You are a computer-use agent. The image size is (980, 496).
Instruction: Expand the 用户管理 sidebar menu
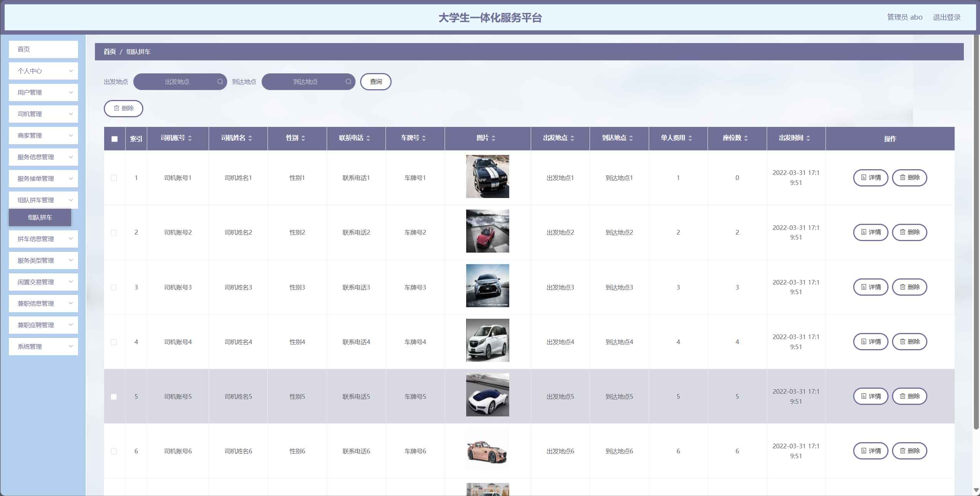coord(43,93)
